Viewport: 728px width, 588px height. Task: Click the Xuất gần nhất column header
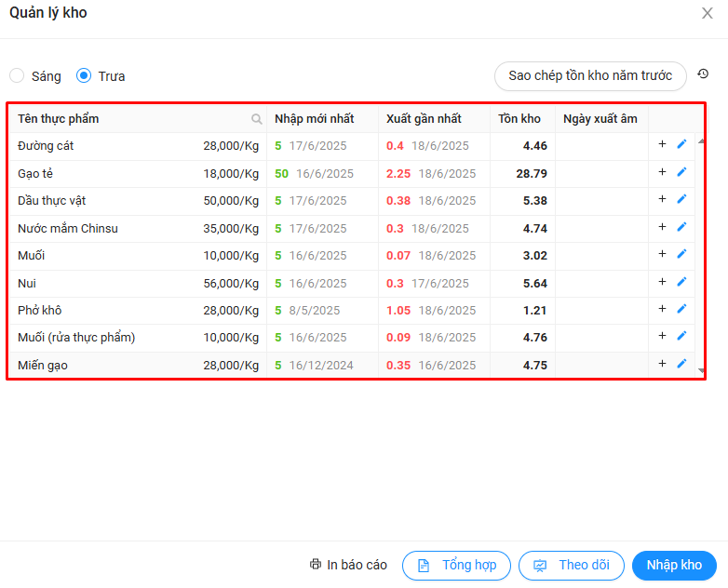coord(424,119)
